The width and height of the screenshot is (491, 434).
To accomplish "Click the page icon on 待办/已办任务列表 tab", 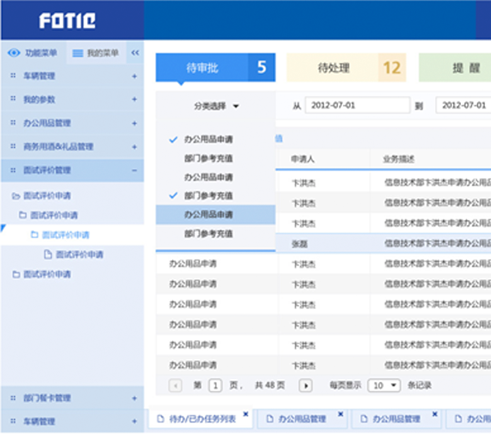I will click(x=161, y=419).
